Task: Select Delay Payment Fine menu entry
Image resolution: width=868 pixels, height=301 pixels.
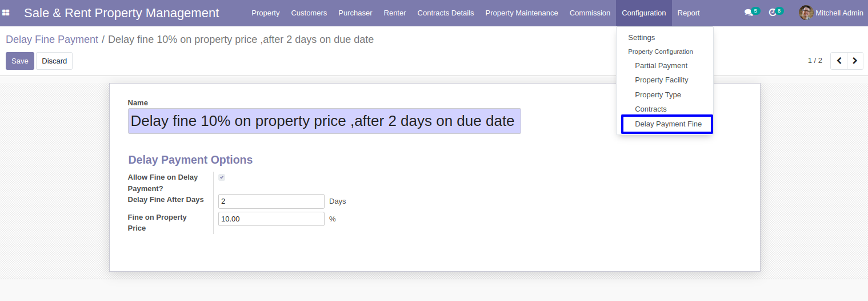Action: tap(667, 124)
